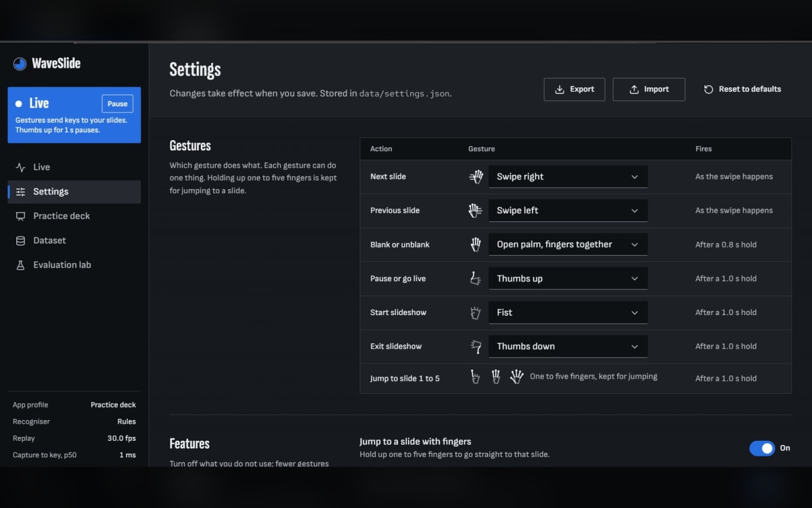The height and width of the screenshot is (508, 812).
Task: Expand the Previous slide Swipe left dropdown
Action: pyautogui.click(x=568, y=211)
